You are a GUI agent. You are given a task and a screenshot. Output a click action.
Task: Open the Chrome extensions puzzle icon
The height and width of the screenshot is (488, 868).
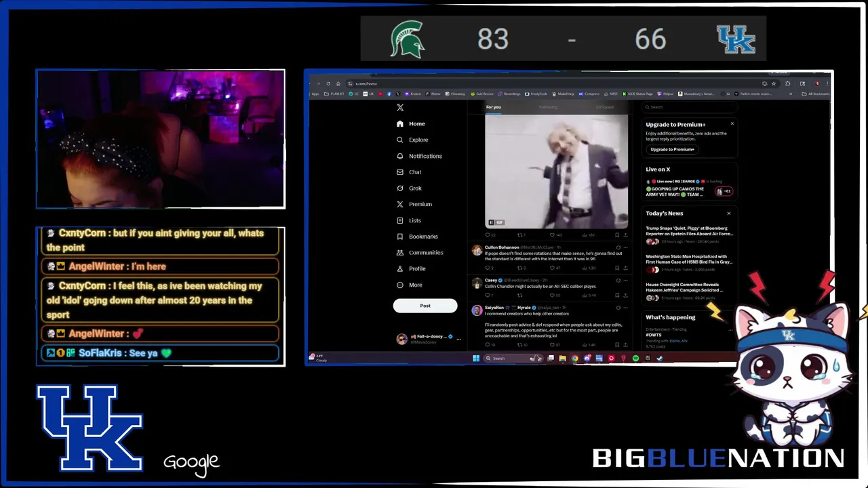pyautogui.click(x=788, y=84)
